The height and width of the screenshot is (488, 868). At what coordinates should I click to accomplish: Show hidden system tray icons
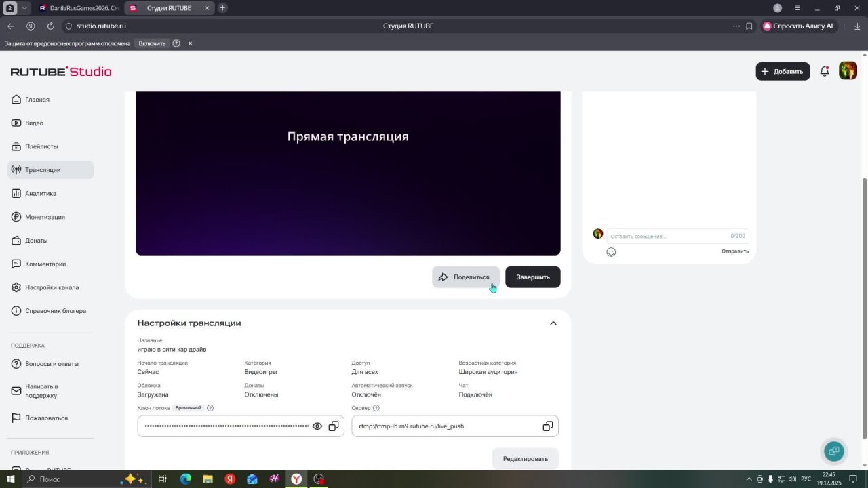[749, 479]
